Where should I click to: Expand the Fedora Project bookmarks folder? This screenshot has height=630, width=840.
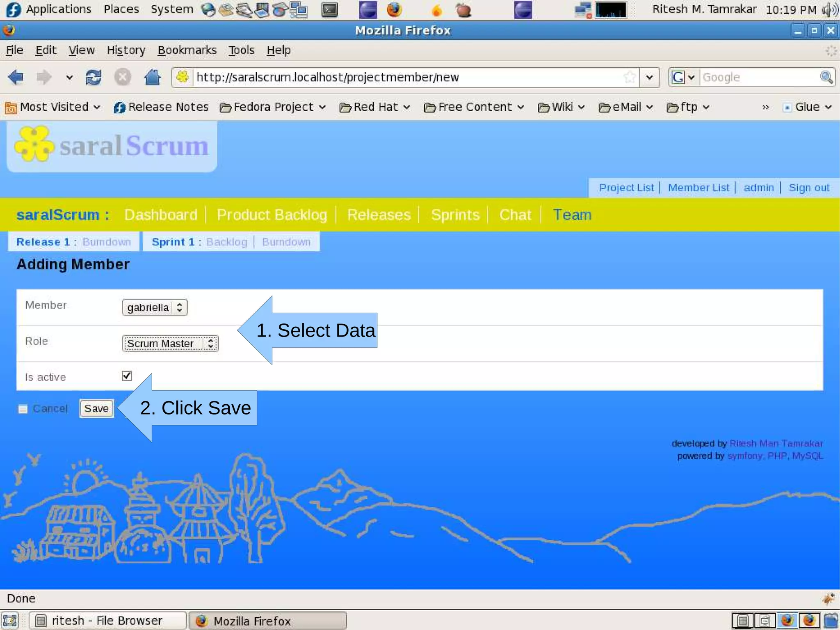pyautogui.click(x=273, y=107)
